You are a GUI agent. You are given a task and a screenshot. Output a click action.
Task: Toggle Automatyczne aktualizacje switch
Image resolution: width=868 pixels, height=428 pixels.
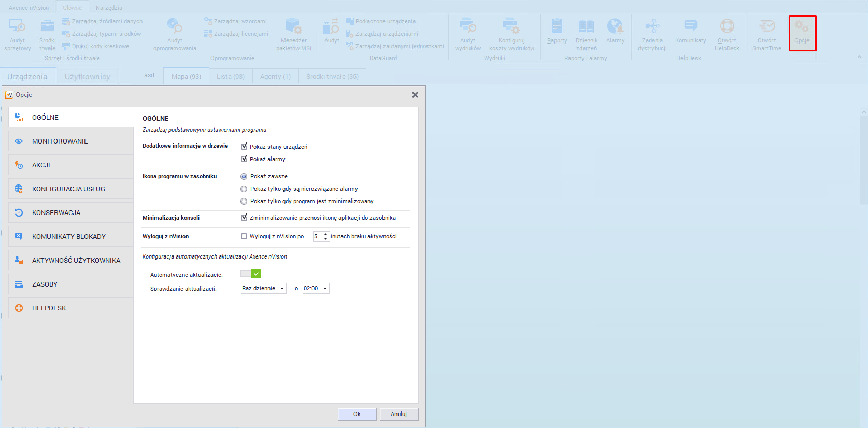pyautogui.click(x=251, y=274)
